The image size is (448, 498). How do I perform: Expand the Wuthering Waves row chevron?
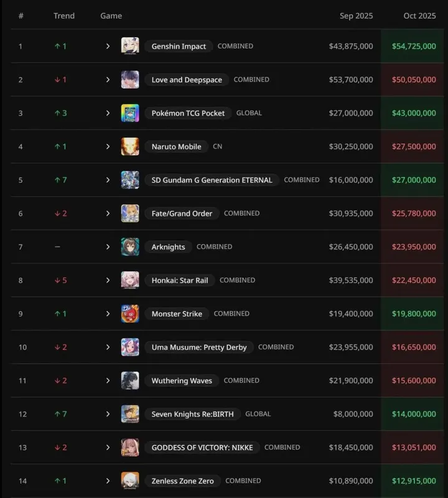[108, 380]
